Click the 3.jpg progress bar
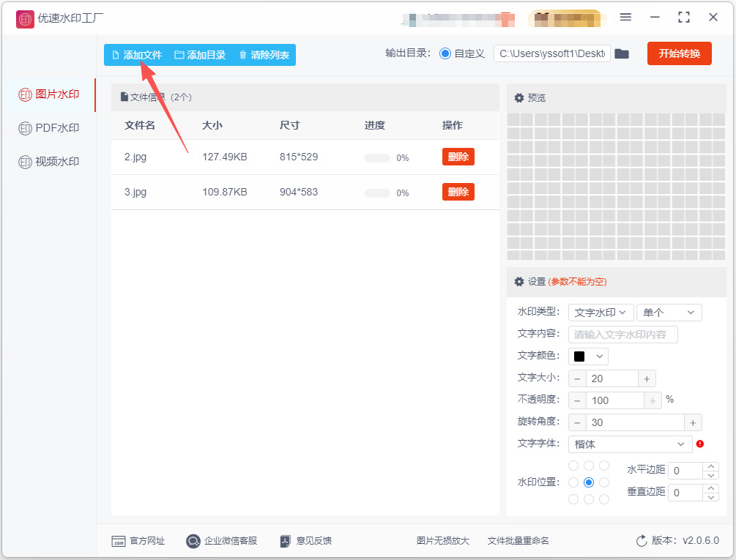The width and height of the screenshot is (736, 560). [x=377, y=193]
